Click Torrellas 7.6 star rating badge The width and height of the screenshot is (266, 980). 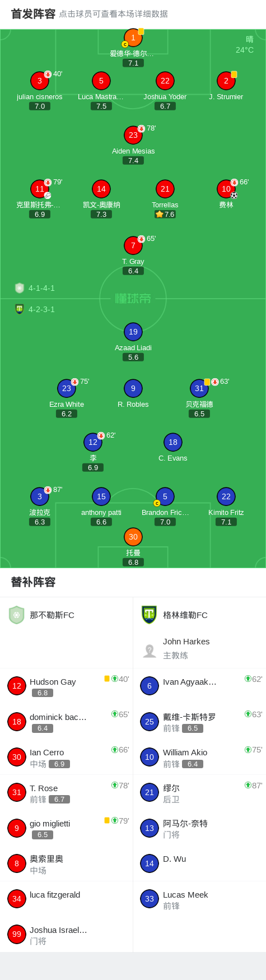point(165,214)
